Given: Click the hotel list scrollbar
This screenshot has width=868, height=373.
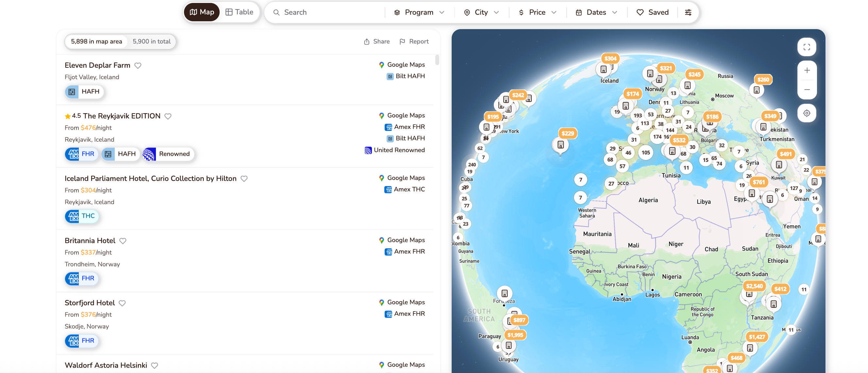Looking at the screenshot, I should (437, 60).
